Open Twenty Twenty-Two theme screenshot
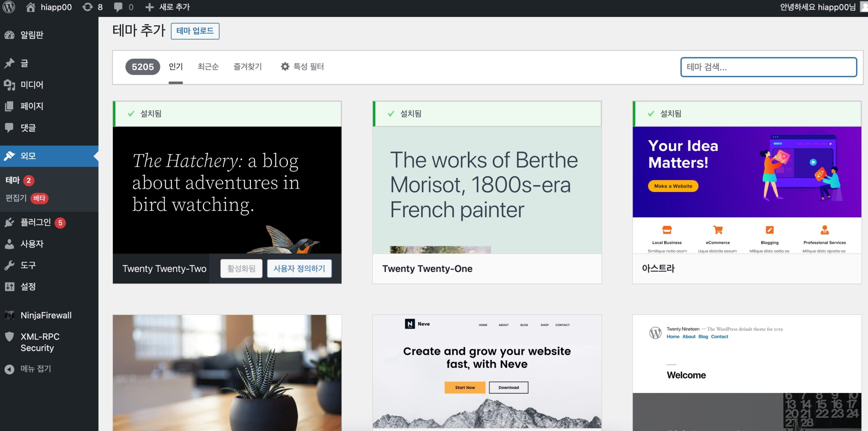Image resolution: width=868 pixels, height=431 pixels. tap(227, 190)
